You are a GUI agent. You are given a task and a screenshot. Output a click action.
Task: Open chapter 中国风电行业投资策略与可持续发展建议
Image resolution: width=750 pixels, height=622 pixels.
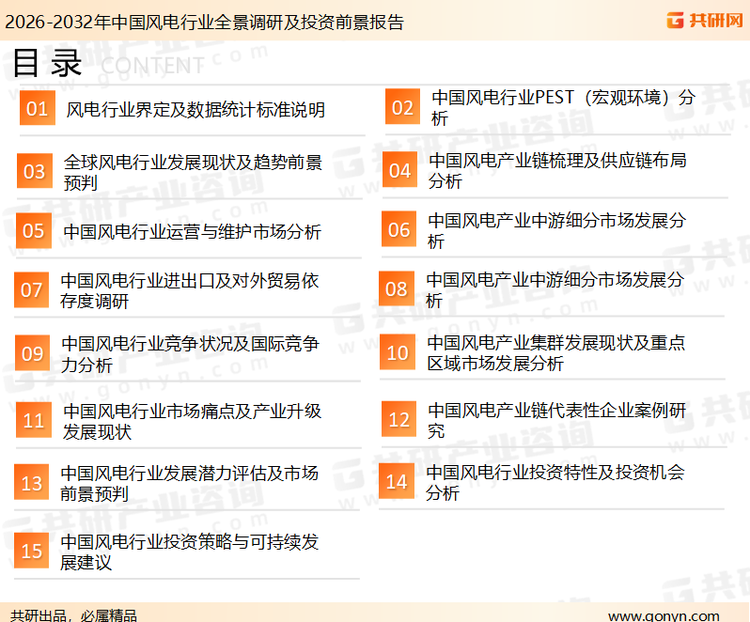(189, 552)
